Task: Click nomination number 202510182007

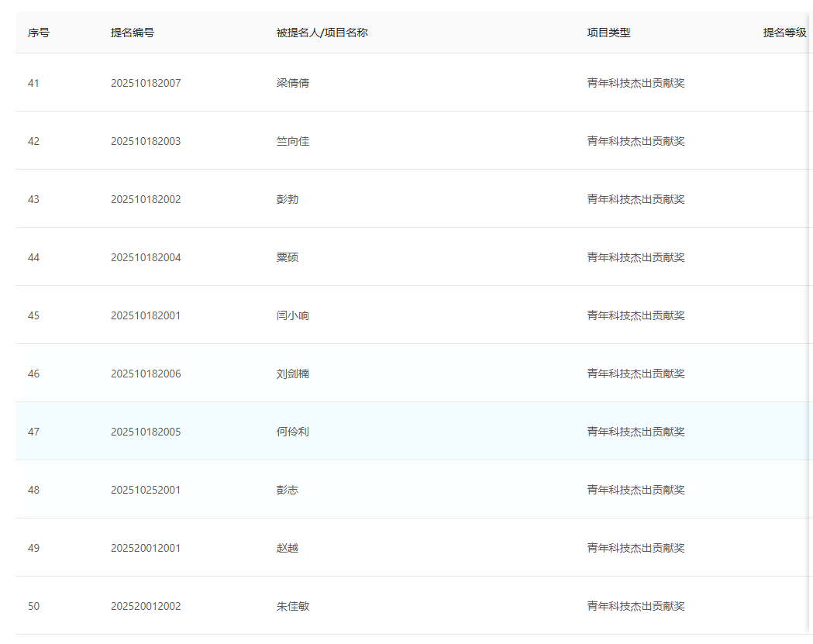Action: [144, 82]
